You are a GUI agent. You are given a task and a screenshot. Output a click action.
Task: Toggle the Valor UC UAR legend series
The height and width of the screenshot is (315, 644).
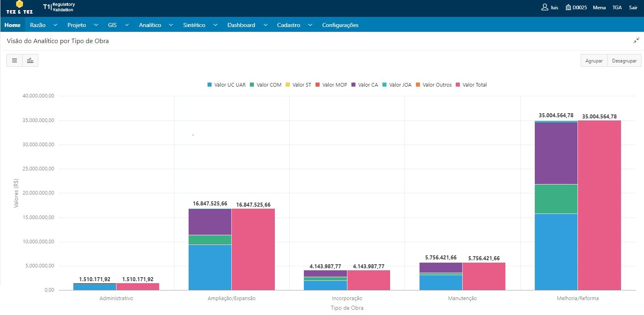(x=226, y=85)
